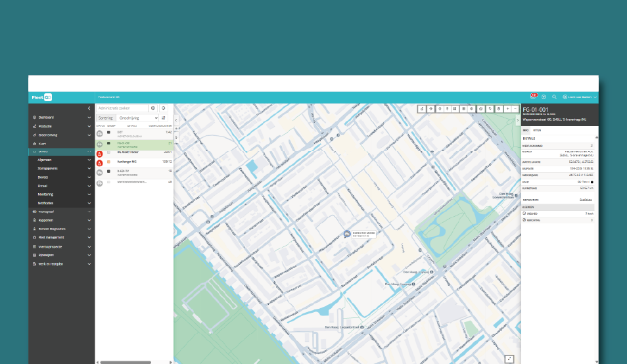Expand the Productie chevron
This screenshot has width=627, height=364.
coord(89,126)
